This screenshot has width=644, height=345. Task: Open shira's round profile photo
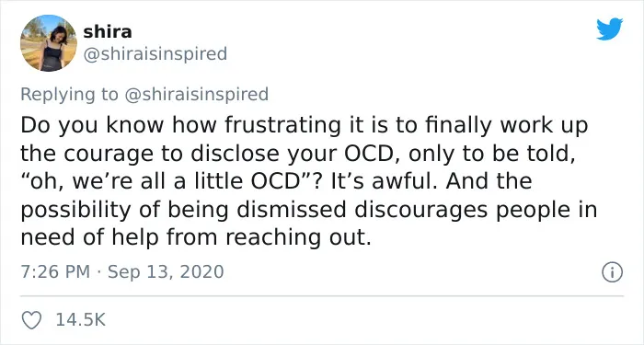(49, 43)
